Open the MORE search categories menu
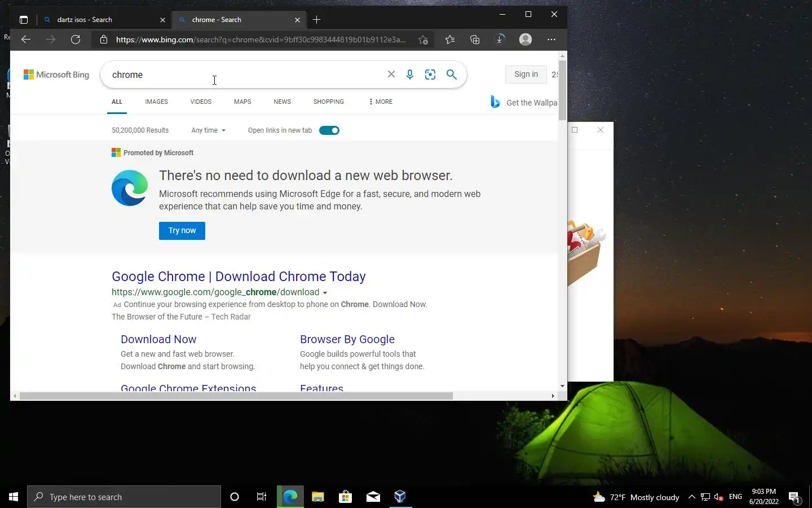This screenshot has width=812, height=508. coord(381,102)
